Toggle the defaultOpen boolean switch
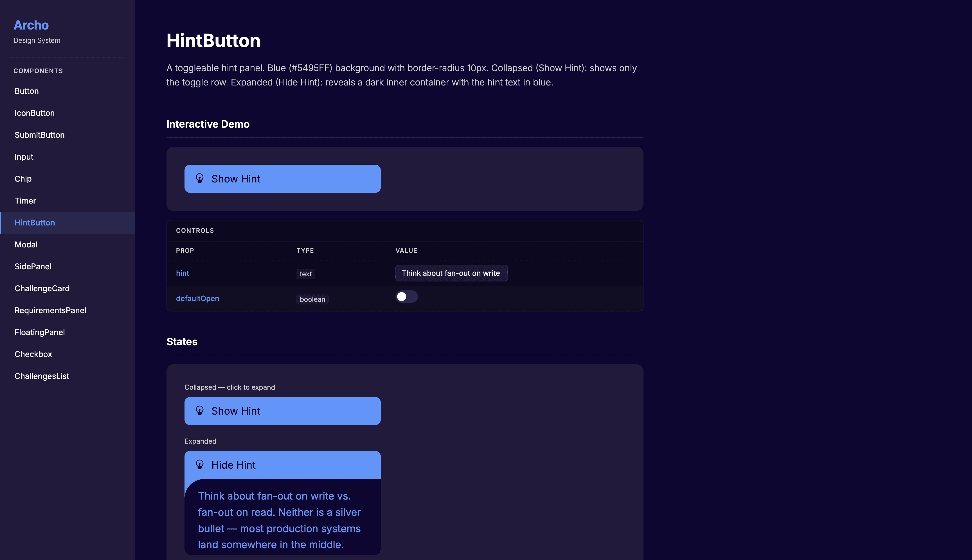The height and width of the screenshot is (560, 972). click(406, 297)
